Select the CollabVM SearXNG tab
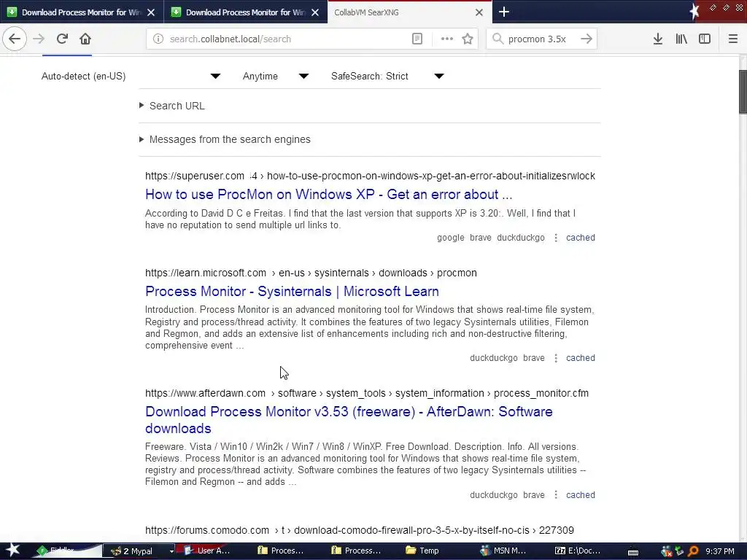This screenshot has height=560, width=747. 409,12
